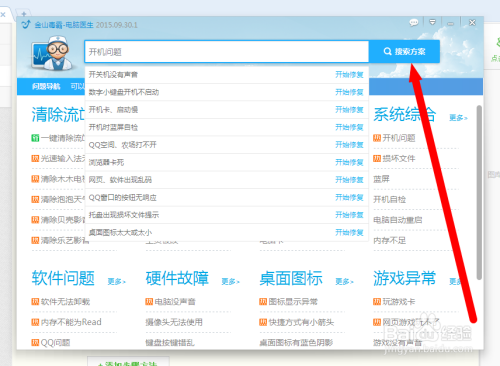Image resolution: width=500 pixels, height=366 pixels.
Task: Start repair for QQ空间、农场打不开
Action: 349,145
